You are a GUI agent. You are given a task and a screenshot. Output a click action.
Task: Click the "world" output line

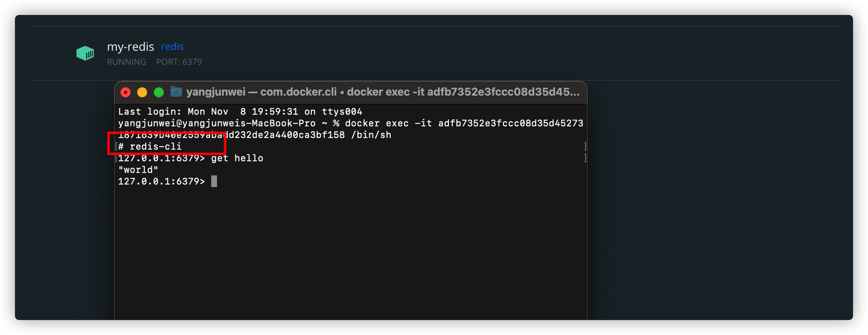[138, 170]
